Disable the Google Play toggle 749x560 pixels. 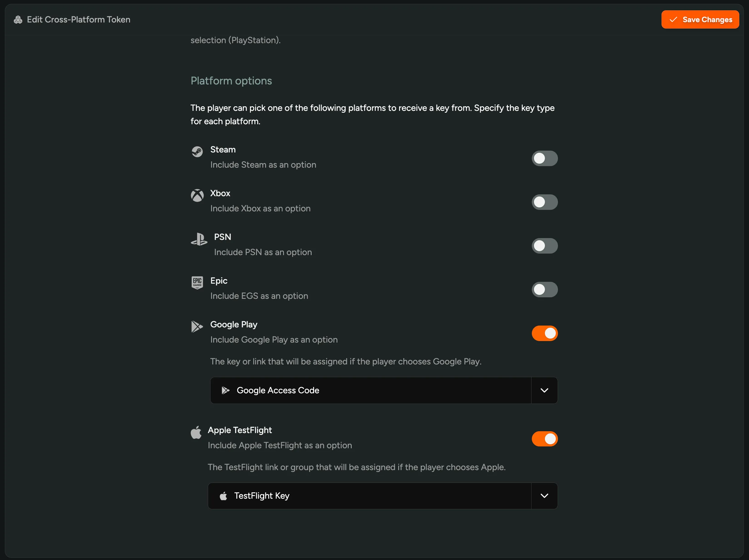point(545,333)
